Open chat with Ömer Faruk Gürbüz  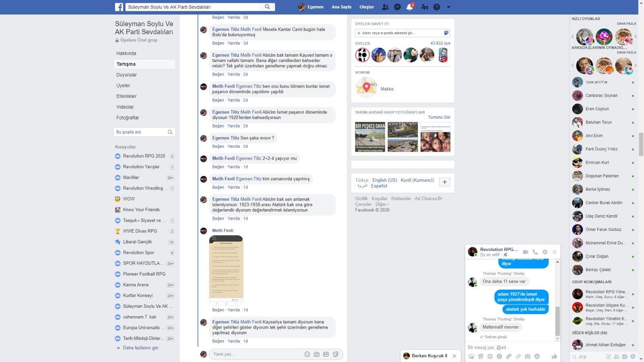603,230
